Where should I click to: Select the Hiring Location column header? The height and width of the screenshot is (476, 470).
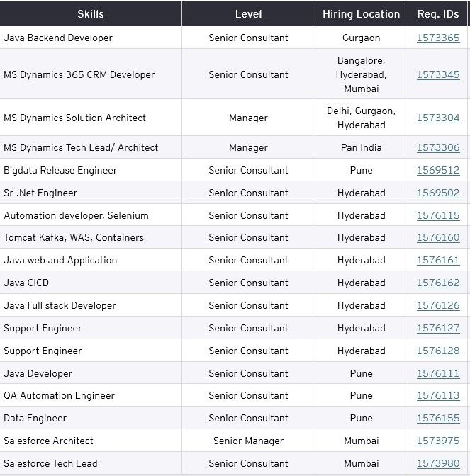[x=361, y=14]
